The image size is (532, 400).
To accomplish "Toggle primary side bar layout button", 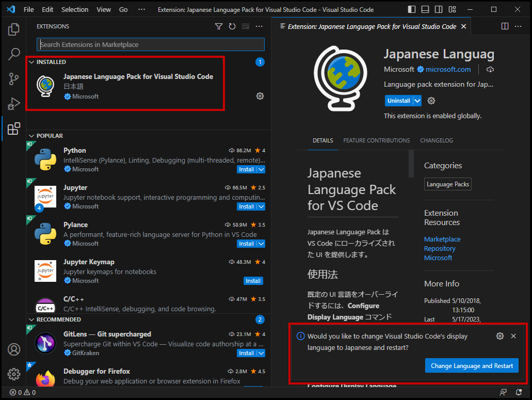I will click(x=411, y=10).
